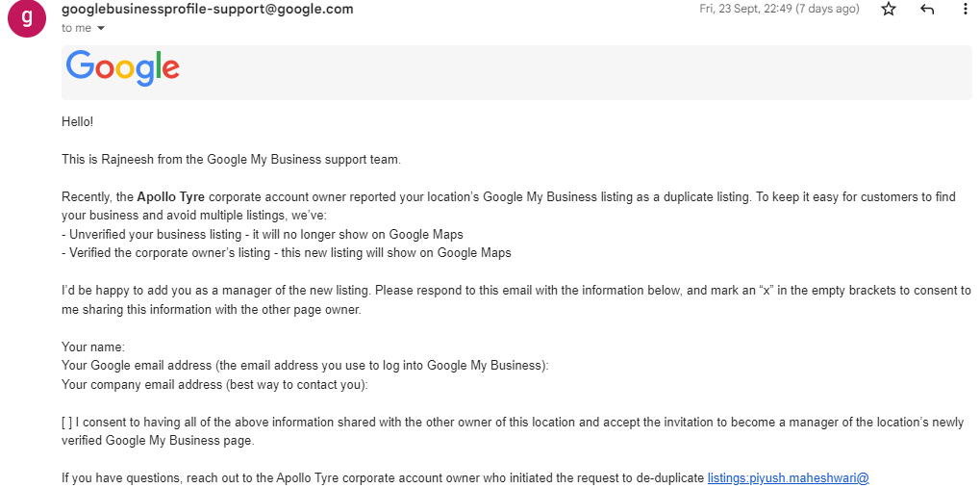The height and width of the screenshot is (488, 980).
Task: Click the bold 'Apollo Tyre' text
Action: pyautogui.click(x=170, y=197)
